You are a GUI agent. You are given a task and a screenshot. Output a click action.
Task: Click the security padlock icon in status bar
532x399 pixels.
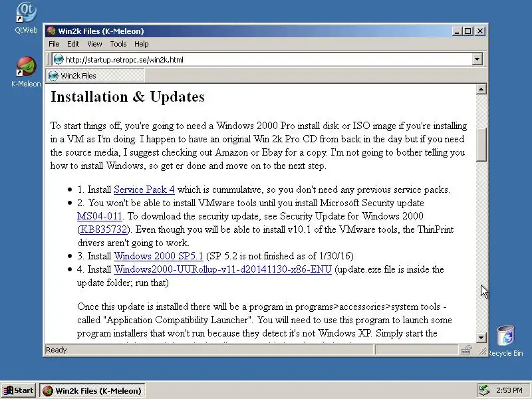(467, 350)
